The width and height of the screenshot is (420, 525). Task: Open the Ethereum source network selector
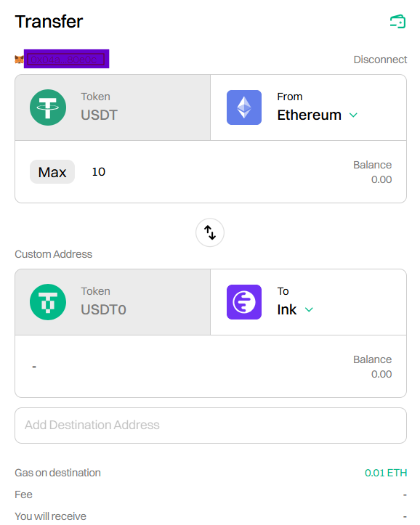[x=309, y=107]
